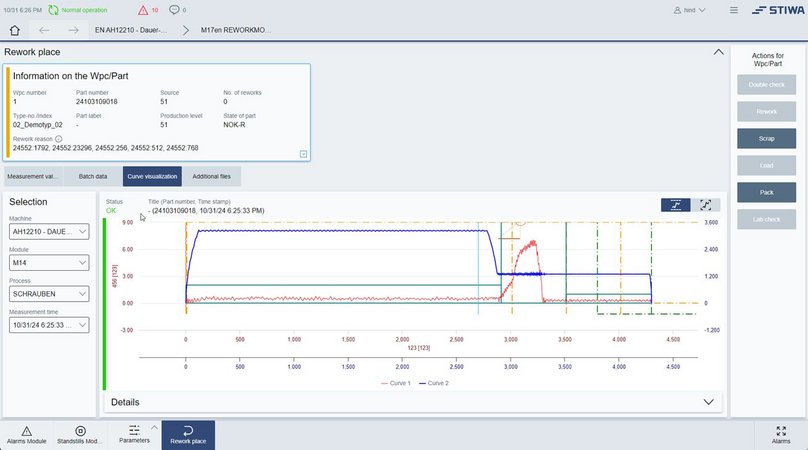
Task: Toggle the checkbox in Wpc/Part info card
Action: [x=303, y=154]
